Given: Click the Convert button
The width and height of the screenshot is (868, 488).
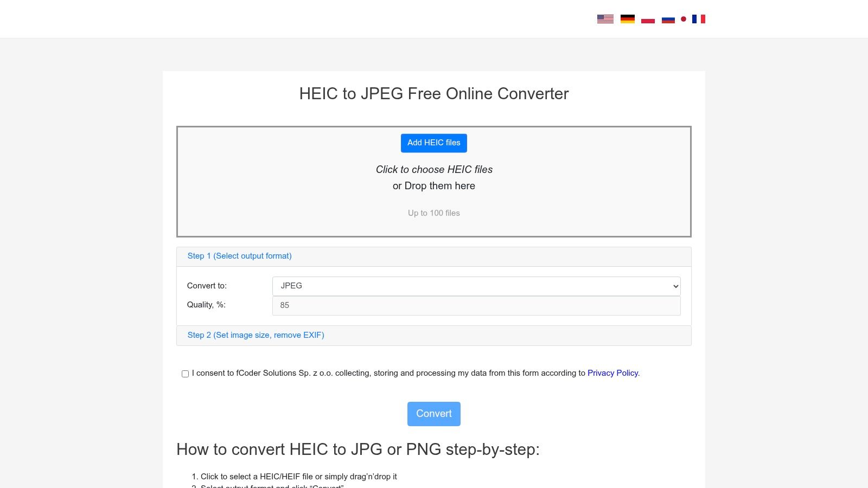Looking at the screenshot, I should coord(434,414).
